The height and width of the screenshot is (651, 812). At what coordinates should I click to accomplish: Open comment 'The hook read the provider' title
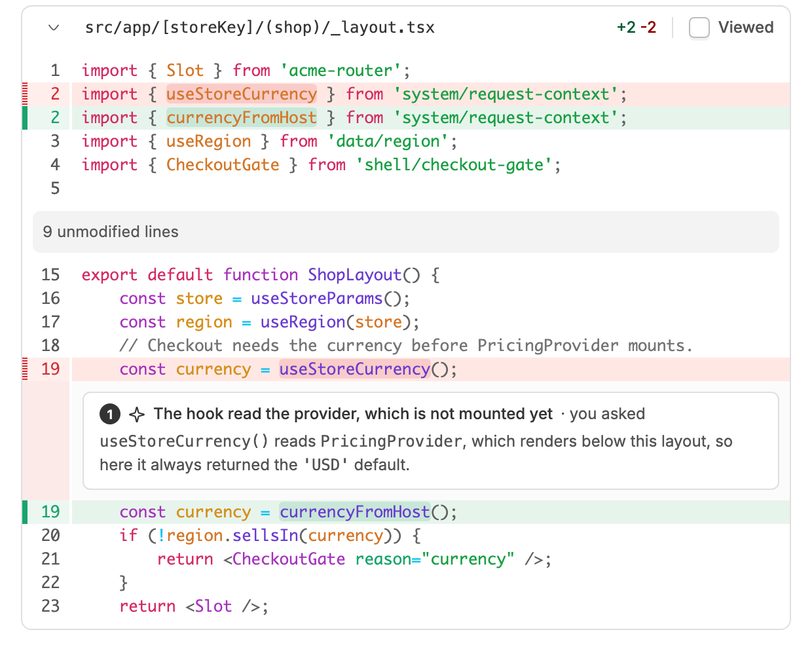(x=353, y=414)
